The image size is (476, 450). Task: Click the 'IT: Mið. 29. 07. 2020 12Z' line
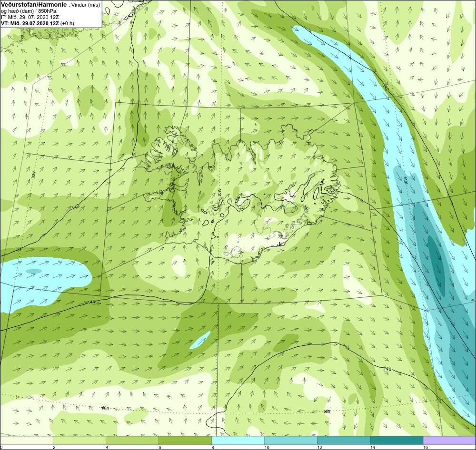point(30,17)
